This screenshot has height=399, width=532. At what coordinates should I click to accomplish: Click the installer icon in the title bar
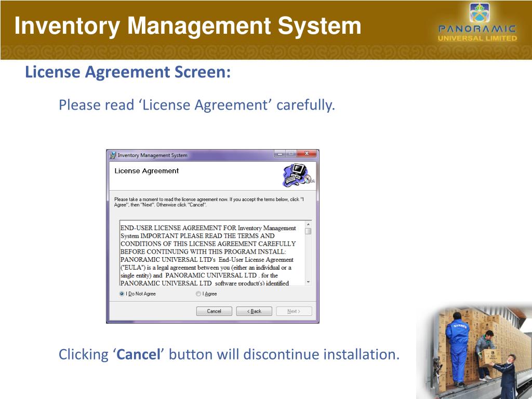[113, 155]
